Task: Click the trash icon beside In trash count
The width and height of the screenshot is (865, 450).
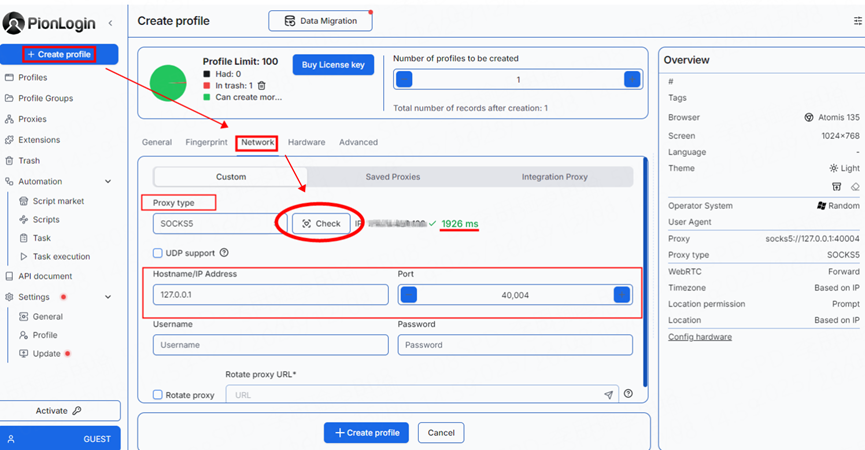Action: click(x=262, y=86)
